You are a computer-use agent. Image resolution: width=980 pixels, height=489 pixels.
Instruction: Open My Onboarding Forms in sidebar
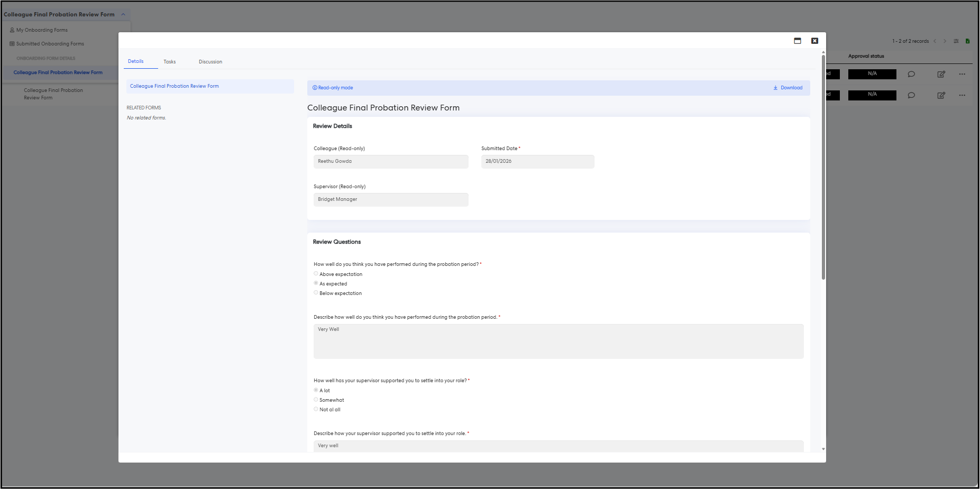42,30
